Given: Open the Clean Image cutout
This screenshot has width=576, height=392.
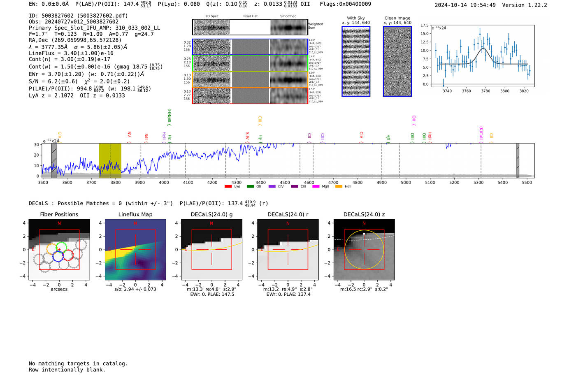Looking at the screenshot, I should 397,61.
